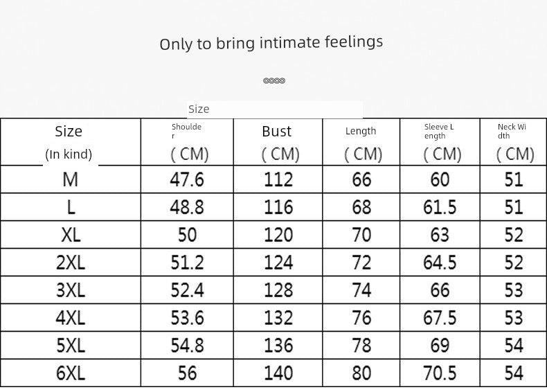Screen dimensions: 547x392
Task: Click the M size row label
Action: point(70,179)
